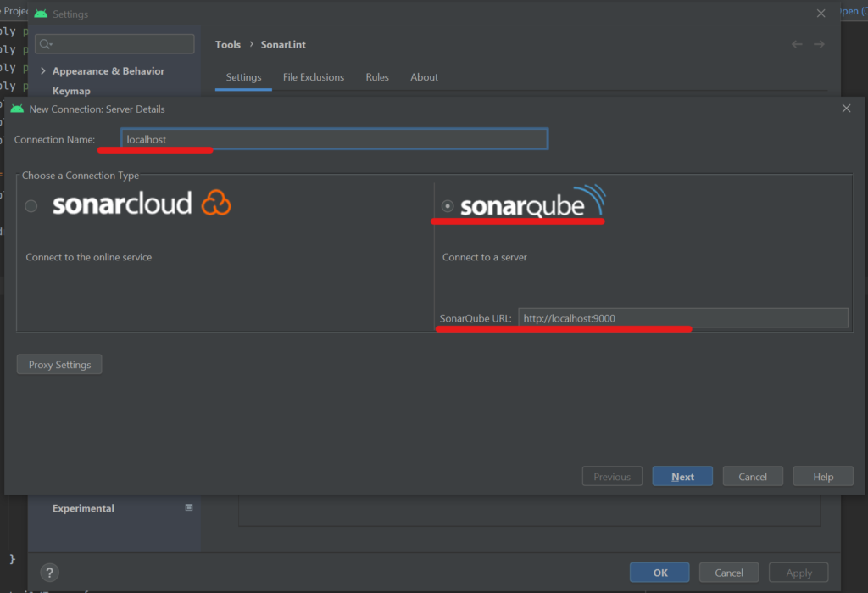
Task: Select Keymap in the settings tree
Action: (x=71, y=91)
